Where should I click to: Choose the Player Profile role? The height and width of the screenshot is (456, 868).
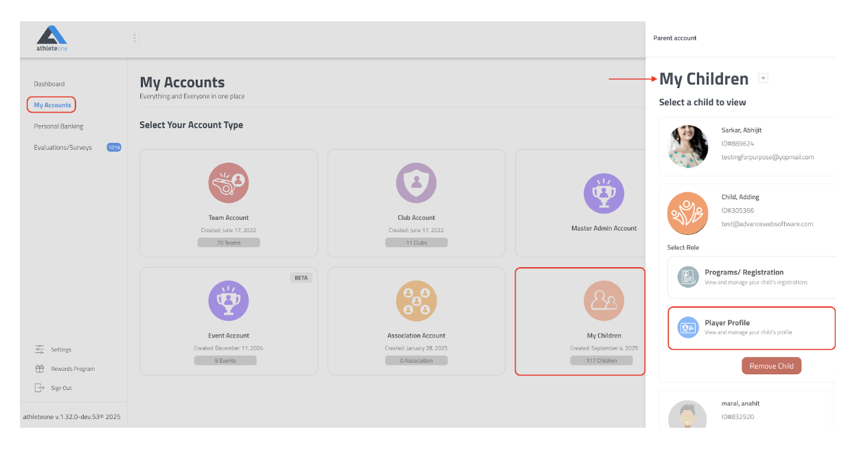751,328
